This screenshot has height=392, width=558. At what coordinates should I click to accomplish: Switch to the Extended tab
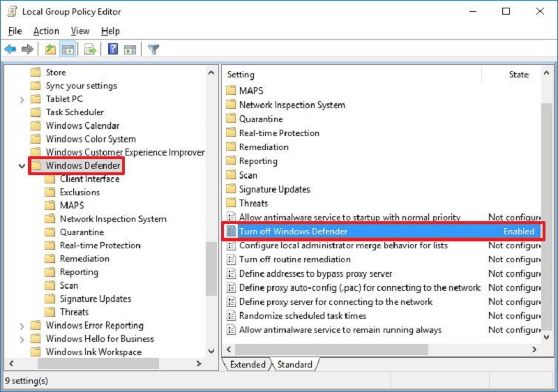click(248, 364)
